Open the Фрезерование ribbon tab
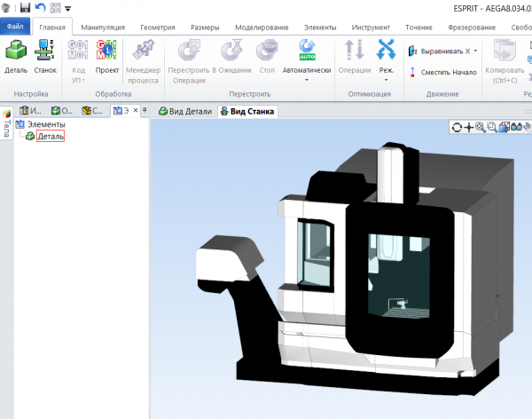This screenshot has height=419, width=532. point(472,28)
